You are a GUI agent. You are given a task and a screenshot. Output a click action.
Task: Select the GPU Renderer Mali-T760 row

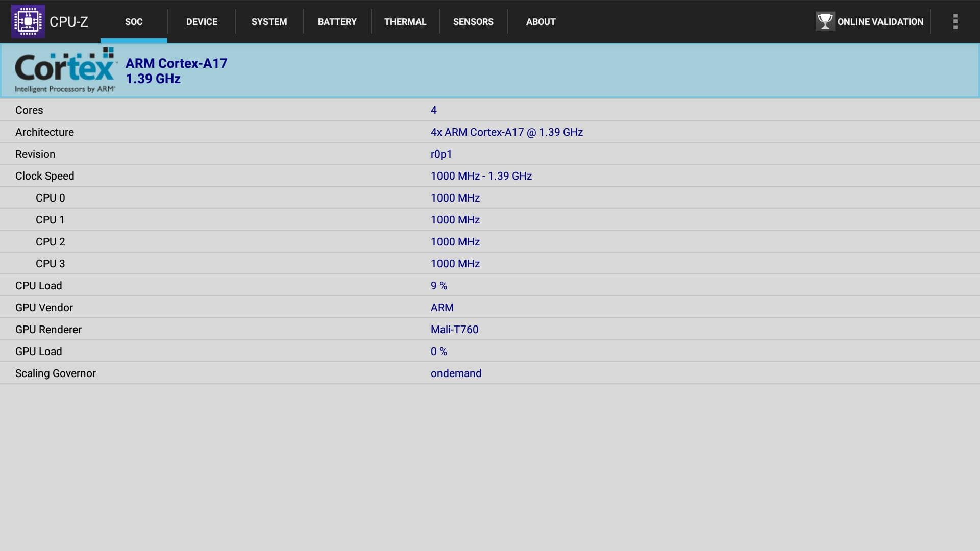tap(490, 330)
